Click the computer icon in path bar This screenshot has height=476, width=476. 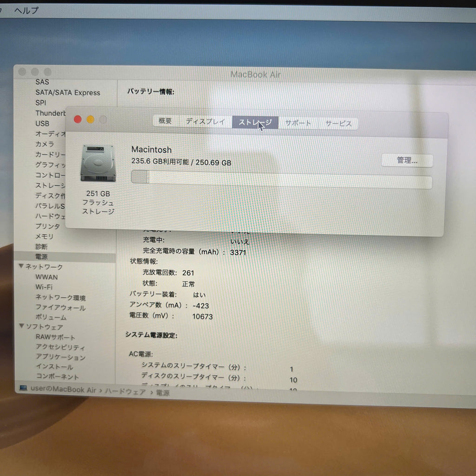[23, 388]
